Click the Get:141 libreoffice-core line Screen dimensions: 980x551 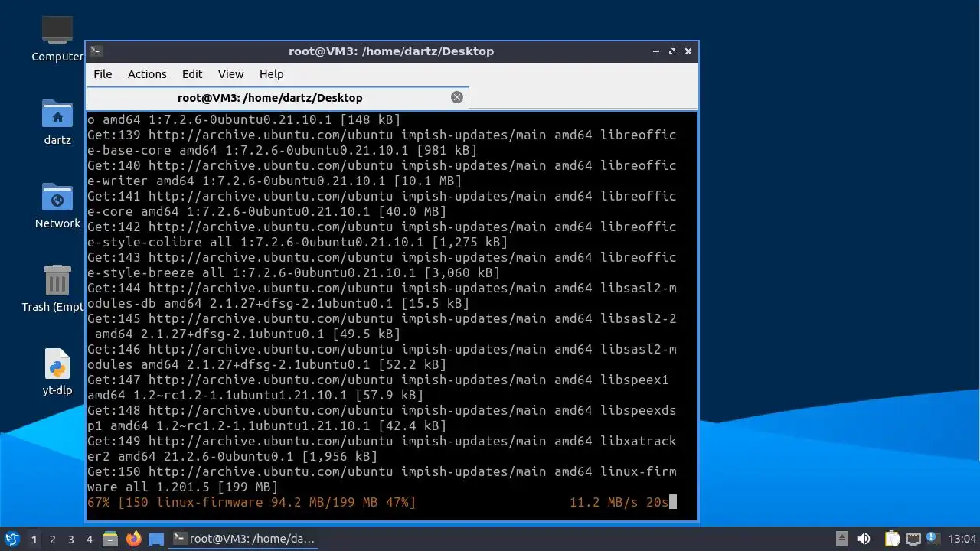pyautogui.click(x=382, y=204)
